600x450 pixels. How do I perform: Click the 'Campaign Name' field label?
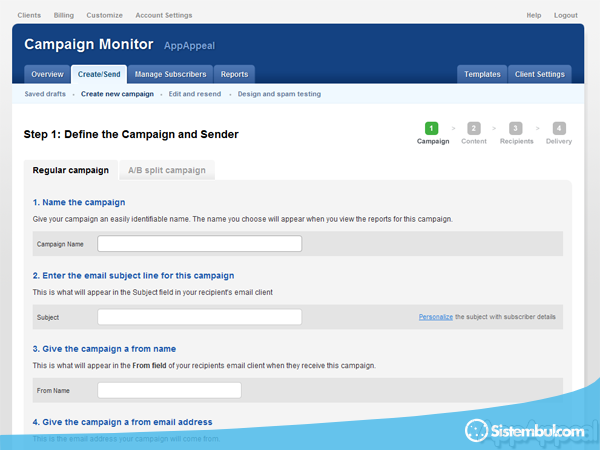click(60, 244)
